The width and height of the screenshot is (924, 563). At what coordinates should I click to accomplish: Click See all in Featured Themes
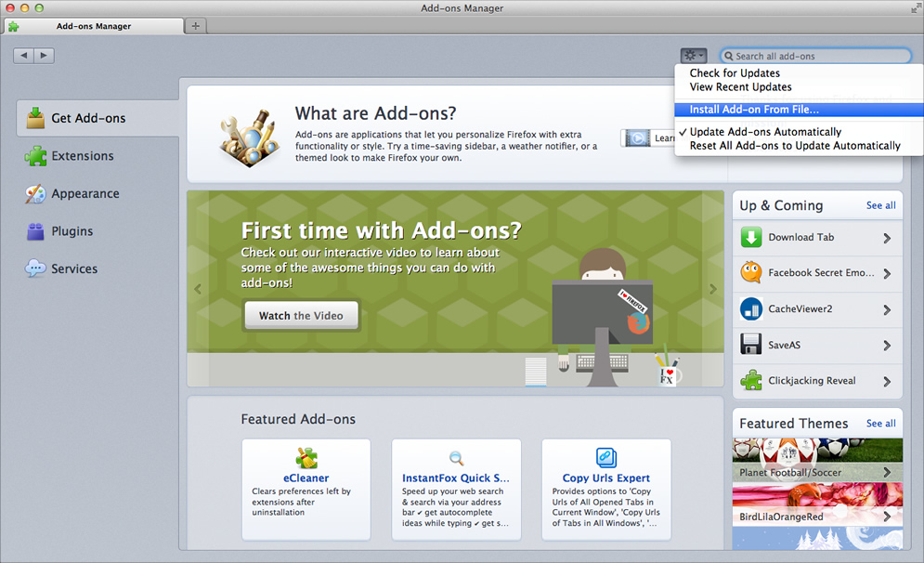[x=881, y=424]
